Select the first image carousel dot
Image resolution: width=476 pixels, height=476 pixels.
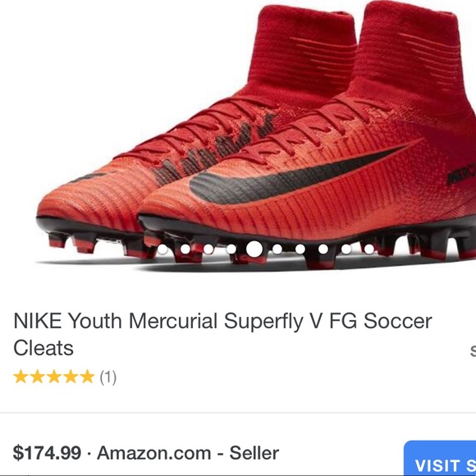click(162, 249)
